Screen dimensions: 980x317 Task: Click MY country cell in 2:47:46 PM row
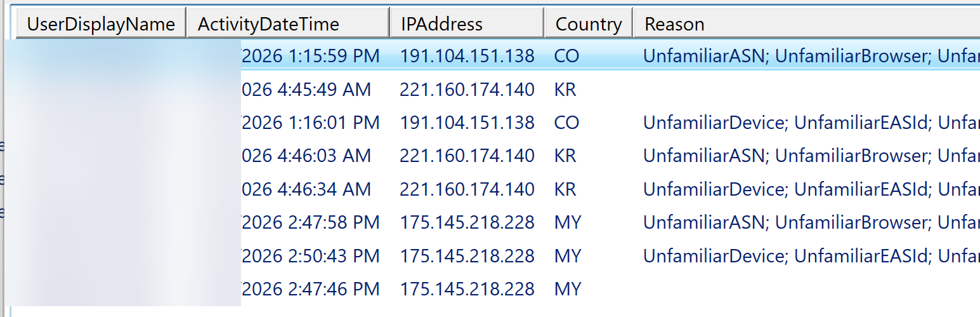567,289
